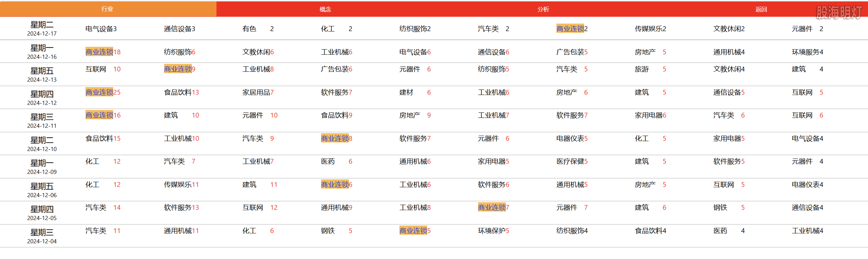Click 工业机械 10 in 2024-12-10 row
The image size is (868, 259).
pyautogui.click(x=181, y=138)
